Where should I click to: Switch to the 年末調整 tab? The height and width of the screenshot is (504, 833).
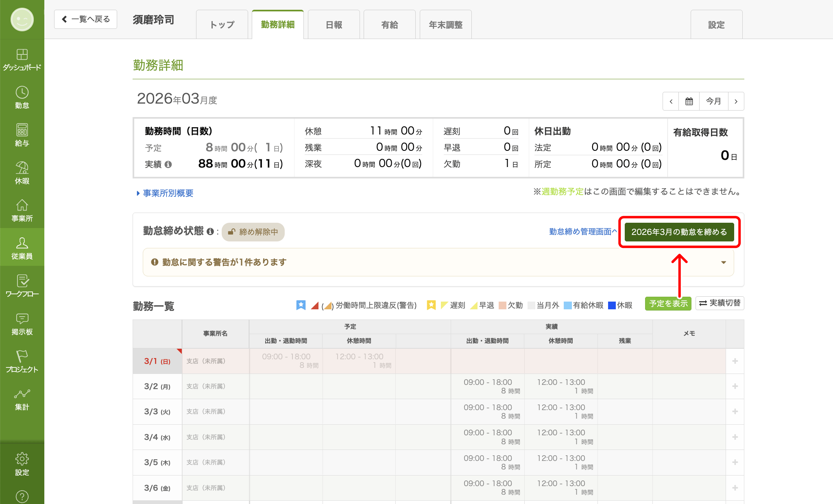[446, 25]
